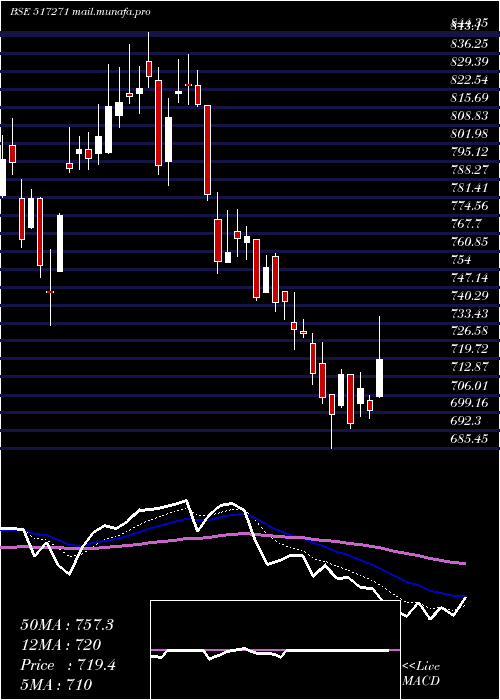Image resolution: width=500 pixels, height=700 pixels.
Task: Click the Price : 719.4 readout
Action: [x=68, y=665]
